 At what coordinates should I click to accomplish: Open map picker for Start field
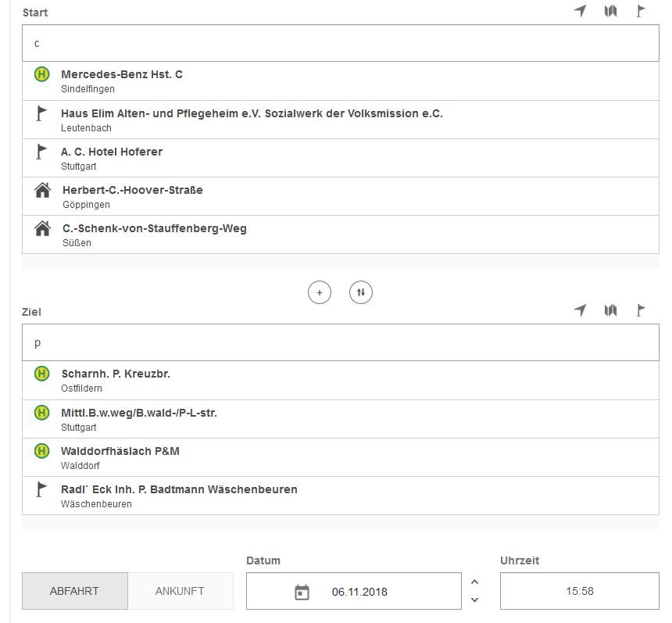(x=610, y=11)
